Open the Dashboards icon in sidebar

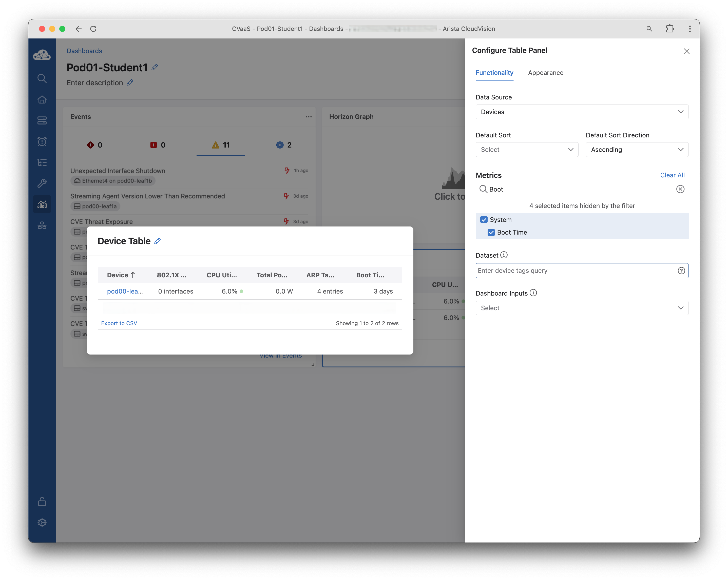pos(42,204)
